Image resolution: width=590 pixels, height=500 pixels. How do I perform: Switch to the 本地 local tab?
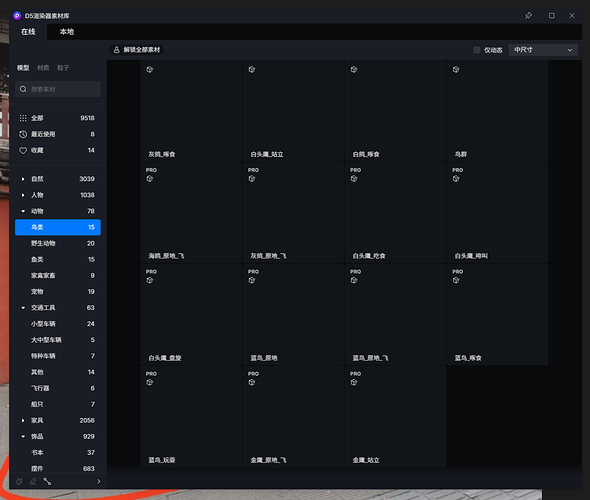click(67, 32)
